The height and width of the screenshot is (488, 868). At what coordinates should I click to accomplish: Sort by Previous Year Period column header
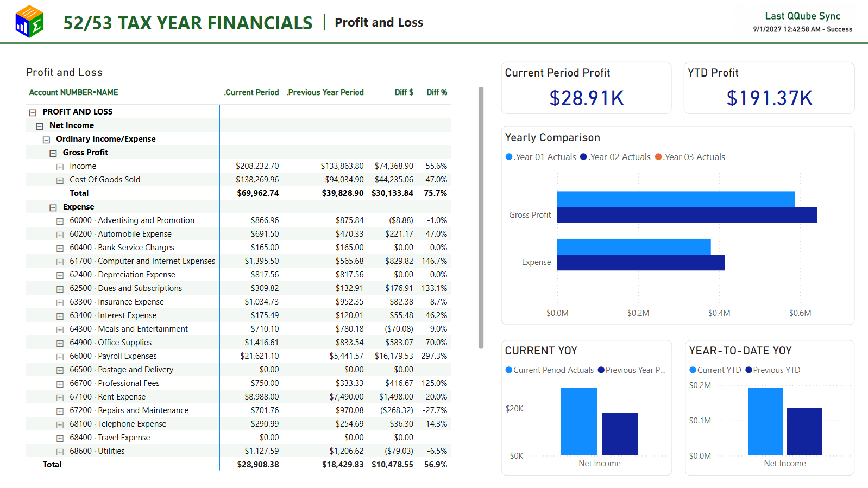click(x=325, y=92)
